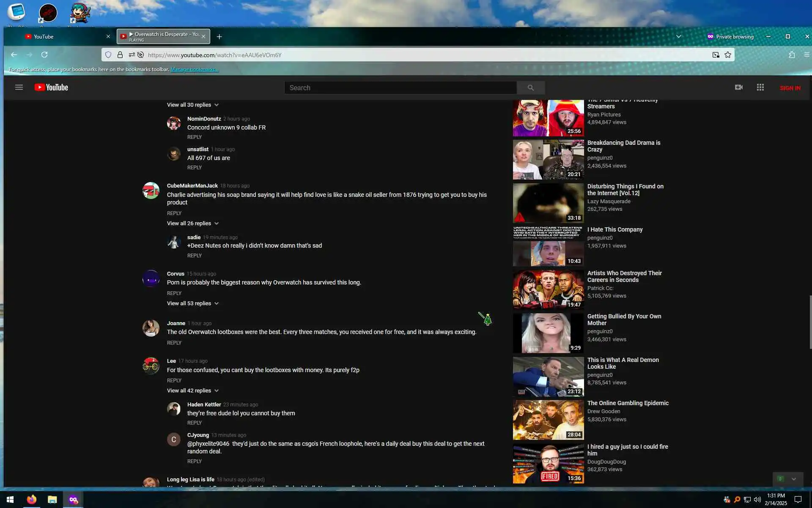
Task: Click SIGN IN button
Action: pyautogui.click(x=790, y=88)
